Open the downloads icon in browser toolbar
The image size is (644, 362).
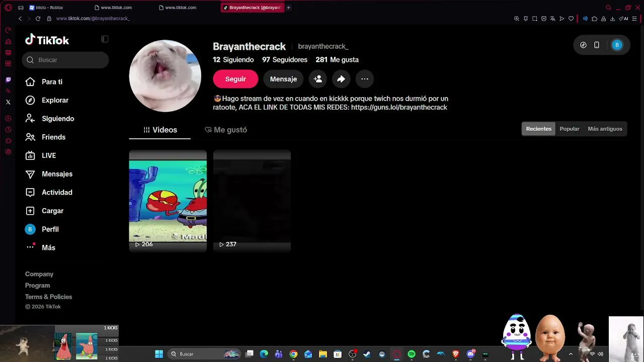(x=612, y=19)
